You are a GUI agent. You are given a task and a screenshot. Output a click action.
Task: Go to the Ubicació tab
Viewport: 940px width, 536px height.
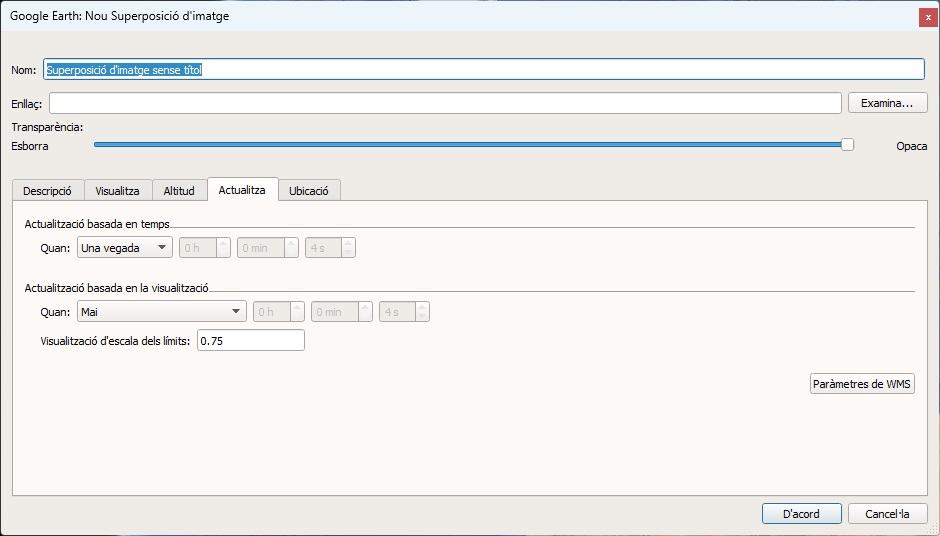coord(310,190)
